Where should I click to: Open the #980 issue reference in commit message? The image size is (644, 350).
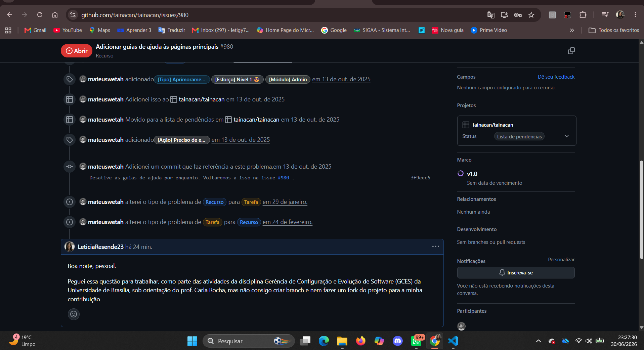click(x=284, y=178)
